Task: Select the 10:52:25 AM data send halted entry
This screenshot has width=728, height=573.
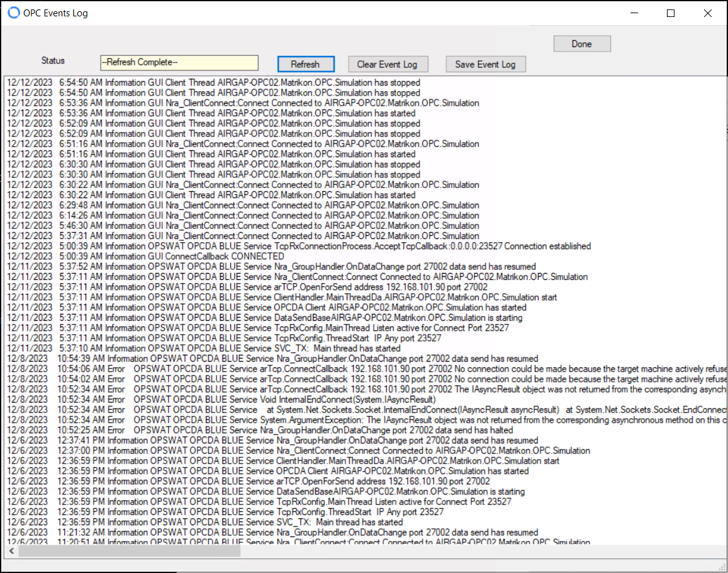Action: coord(260,430)
